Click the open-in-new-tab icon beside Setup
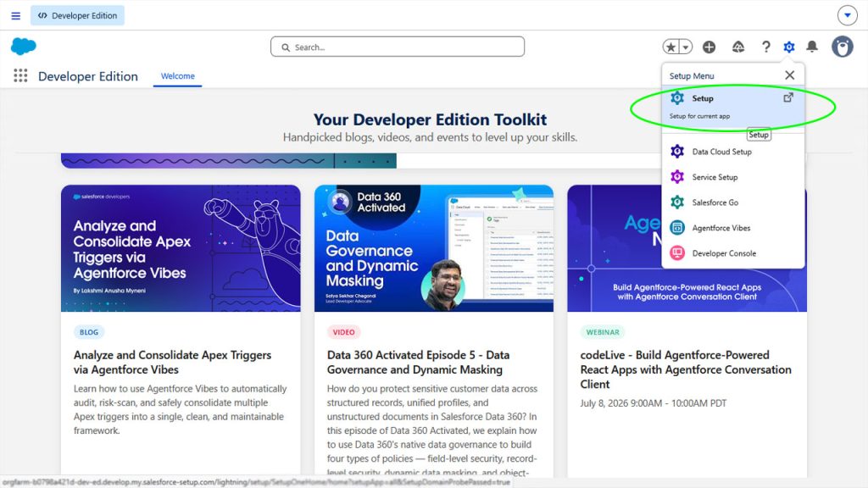 [x=788, y=97]
